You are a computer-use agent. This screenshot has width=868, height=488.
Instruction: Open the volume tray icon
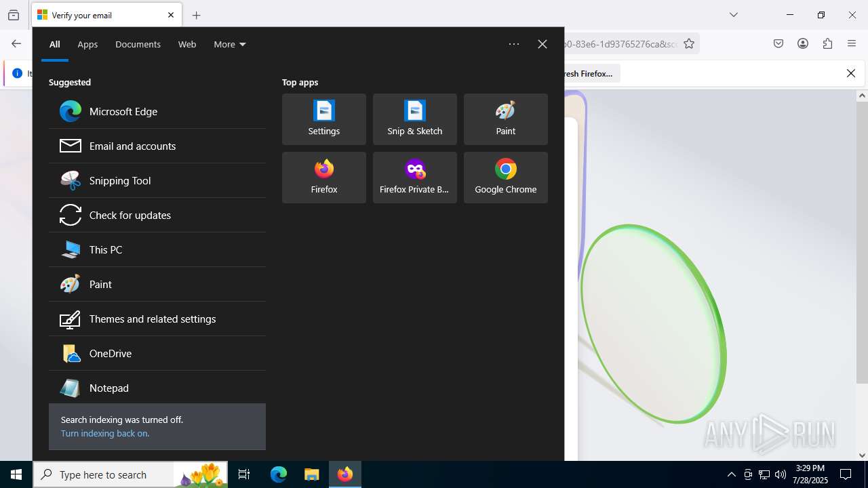tap(781, 474)
